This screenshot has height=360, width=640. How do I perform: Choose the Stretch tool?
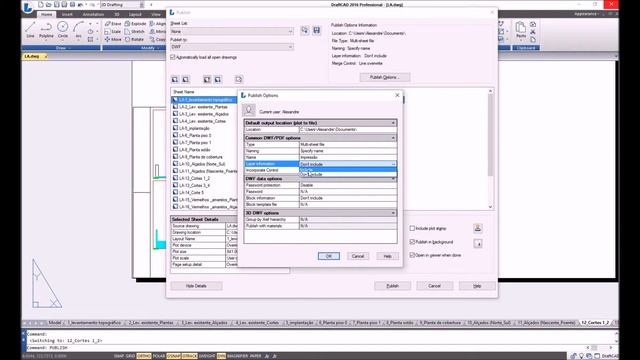point(135,31)
